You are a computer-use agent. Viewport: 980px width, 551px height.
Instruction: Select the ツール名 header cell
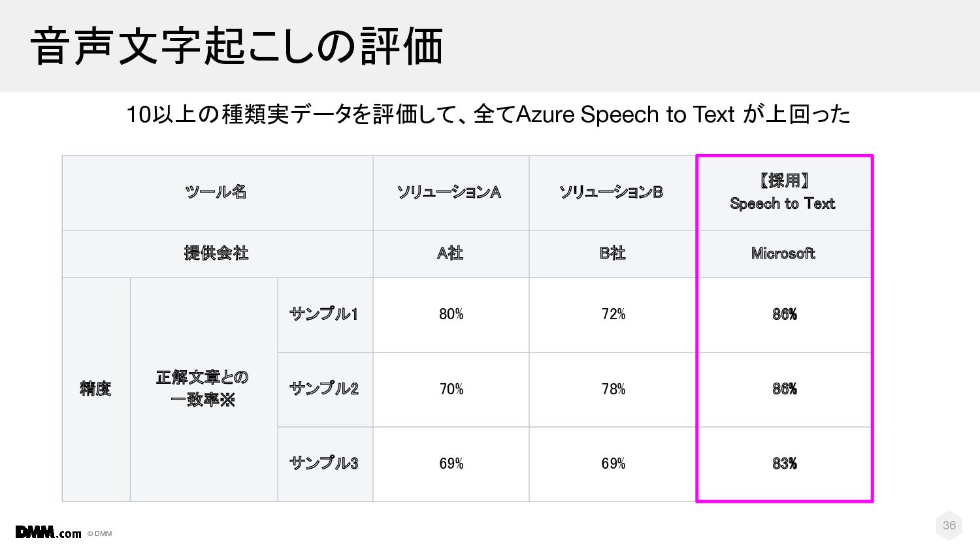click(218, 193)
